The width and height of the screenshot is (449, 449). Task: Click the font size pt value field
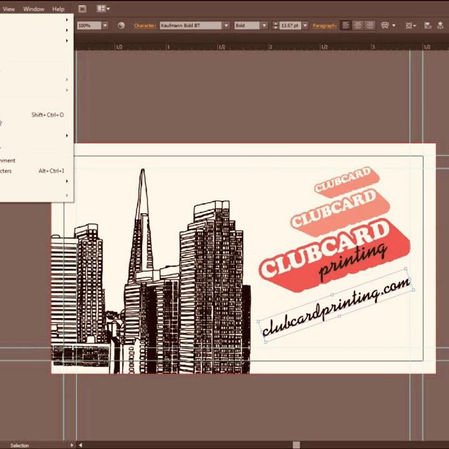click(290, 26)
